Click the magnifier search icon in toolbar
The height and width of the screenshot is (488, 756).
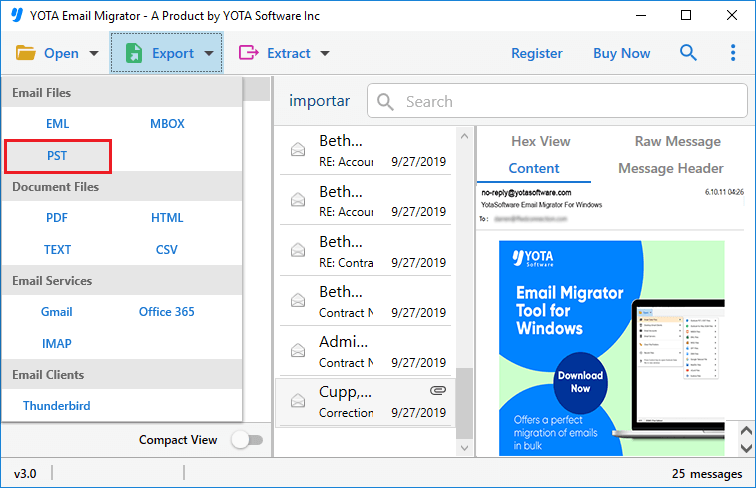(x=688, y=53)
